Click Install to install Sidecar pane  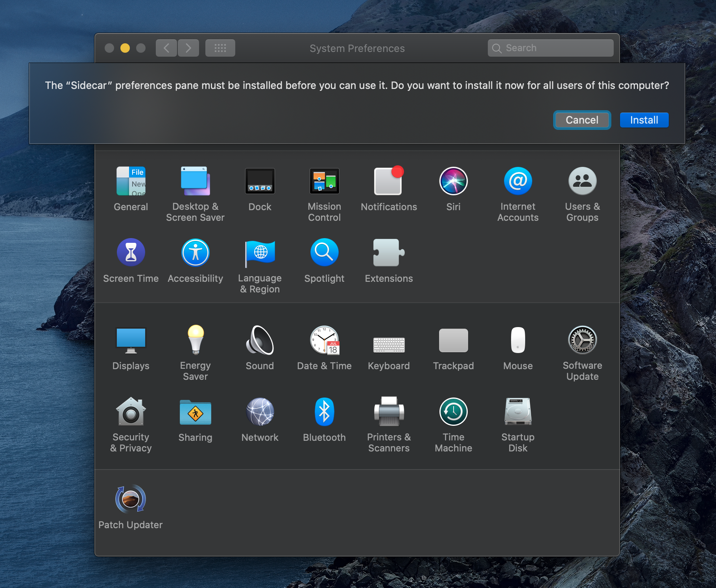tap(644, 120)
